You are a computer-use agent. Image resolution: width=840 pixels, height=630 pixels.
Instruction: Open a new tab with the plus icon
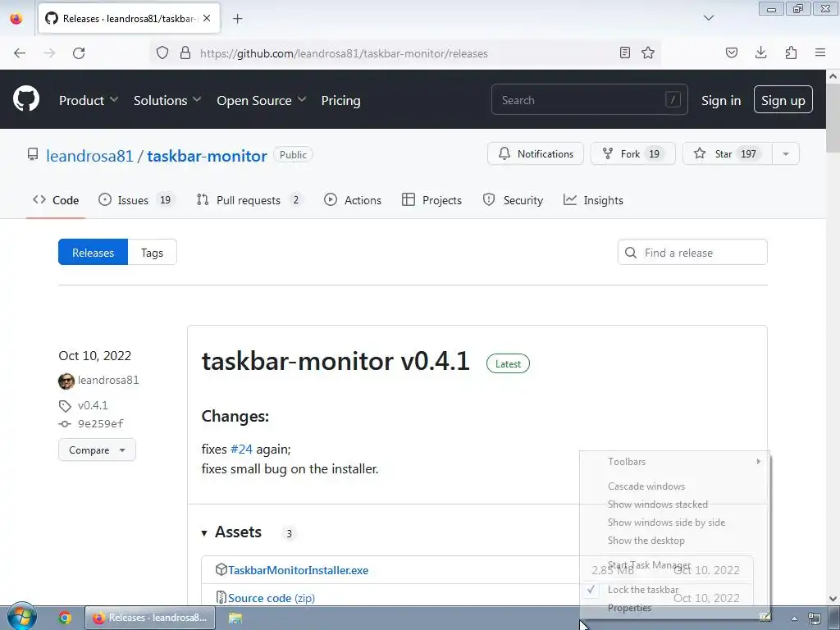[x=238, y=19]
